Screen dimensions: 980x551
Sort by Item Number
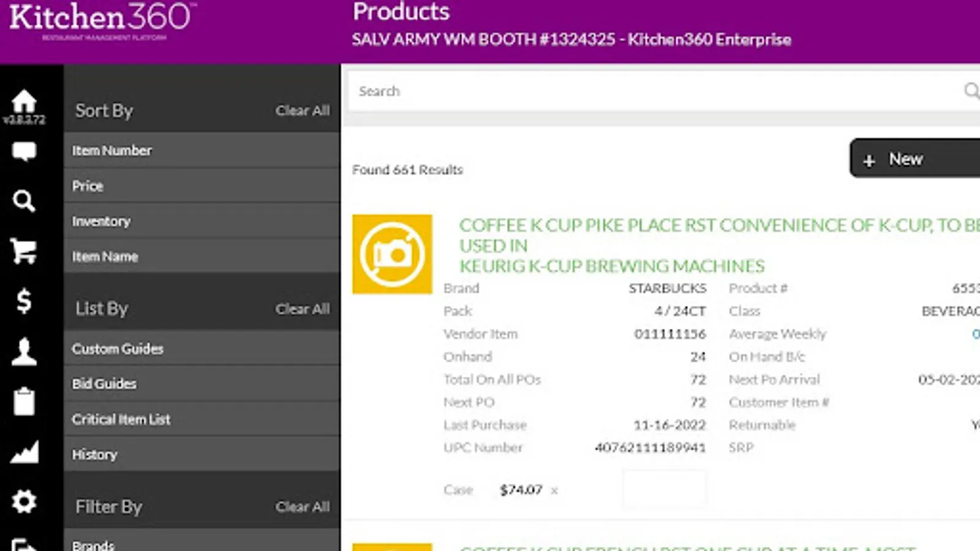pyautogui.click(x=202, y=151)
